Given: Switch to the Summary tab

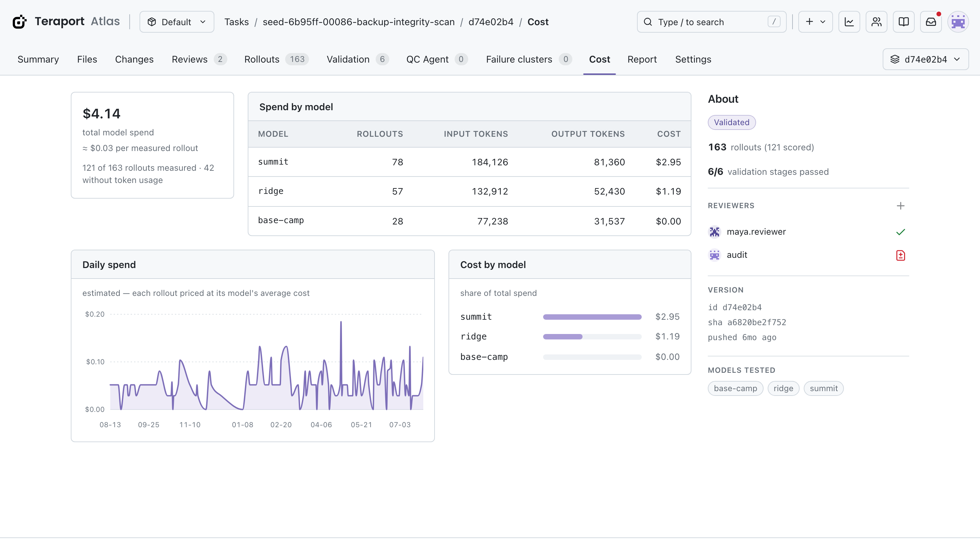Looking at the screenshot, I should pos(38,59).
